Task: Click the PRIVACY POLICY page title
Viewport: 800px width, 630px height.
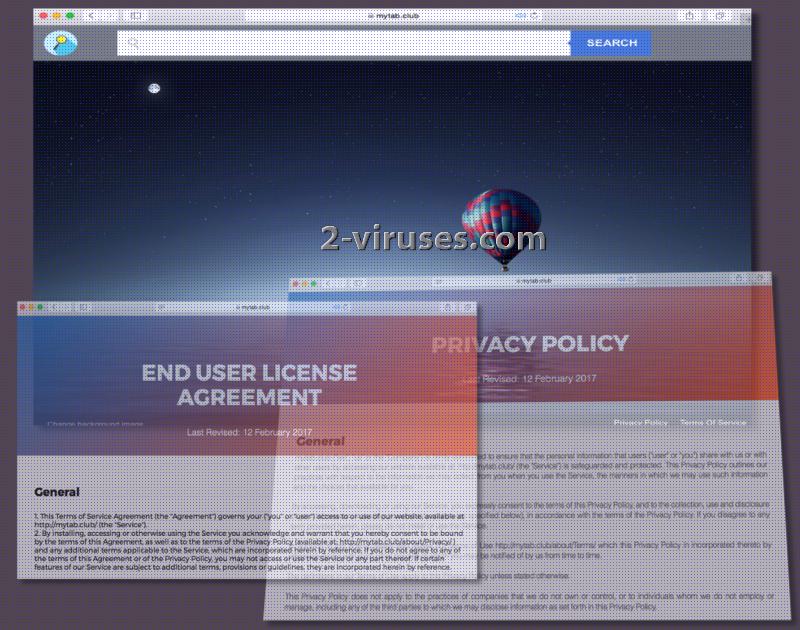Action: tap(529, 344)
